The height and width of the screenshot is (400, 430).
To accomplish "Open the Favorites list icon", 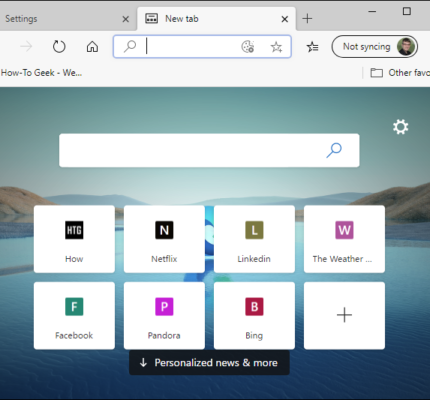I will (x=312, y=47).
